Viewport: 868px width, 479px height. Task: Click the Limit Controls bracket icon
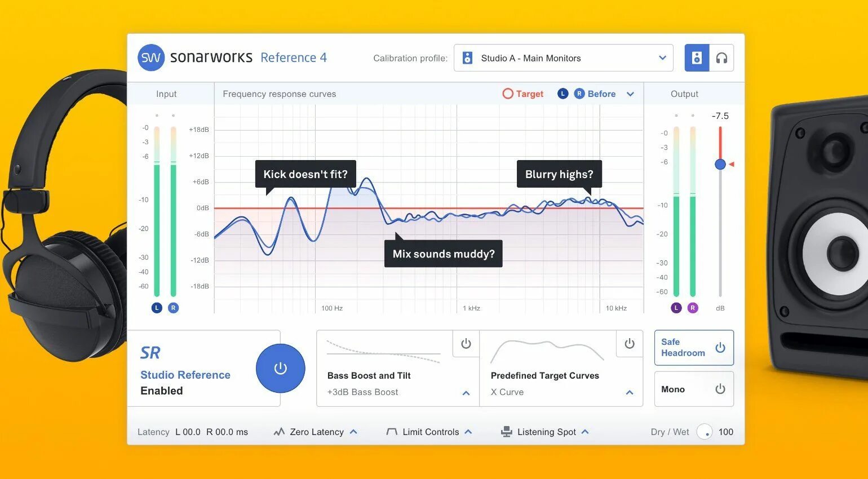(392, 432)
